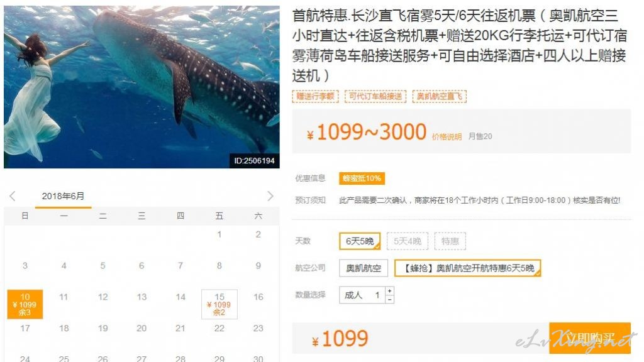Click the 2018年6月 month tab
Image resolution: width=644 pixels, height=362 pixels.
[63, 197]
